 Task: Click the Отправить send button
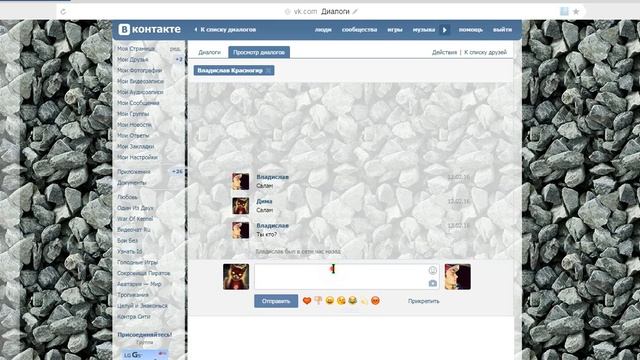point(276,301)
